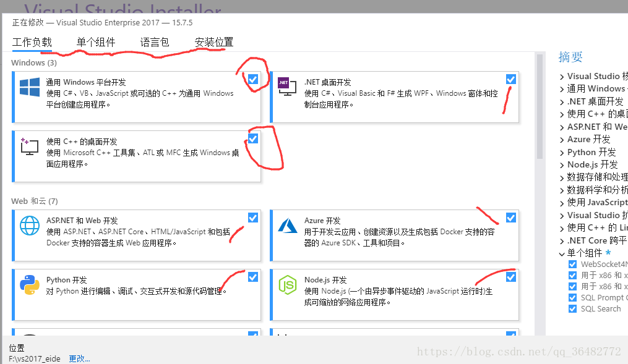Uncheck the .NET 桌面开发 workload checkbox
The image size is (628, 364).
tap(510, 79)
